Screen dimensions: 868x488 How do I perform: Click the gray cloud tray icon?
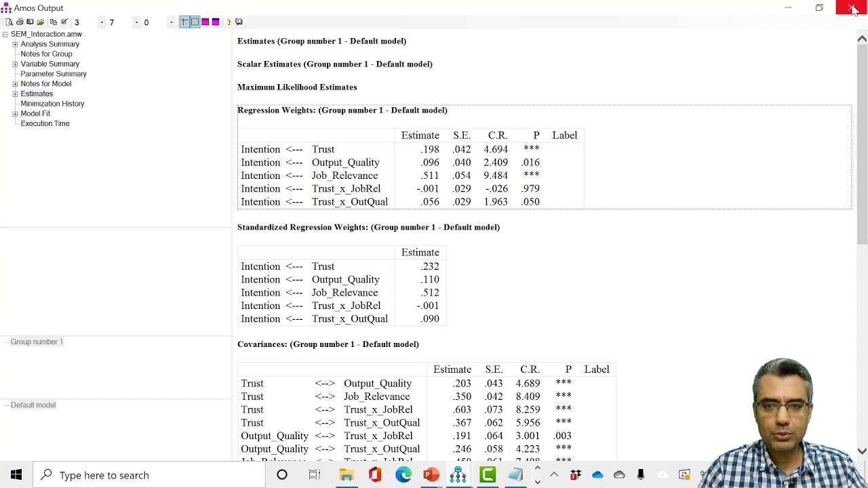619,475
